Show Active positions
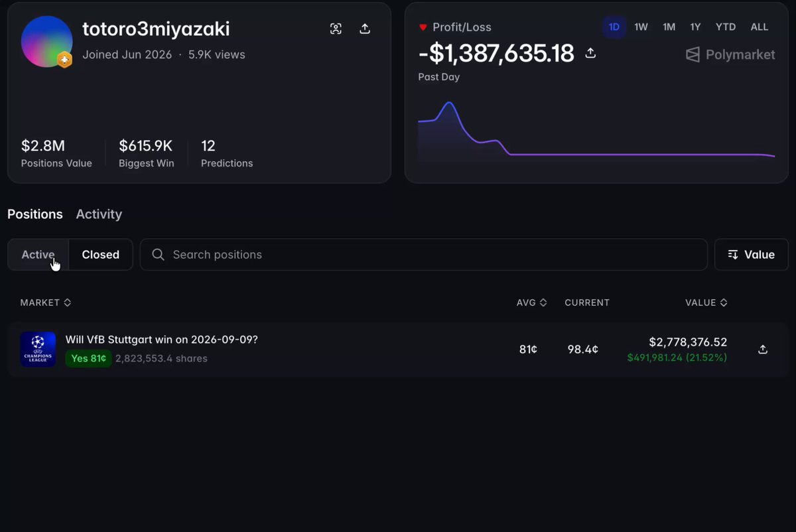This screenshot has width=796, height=532. [x=38, y=255]
